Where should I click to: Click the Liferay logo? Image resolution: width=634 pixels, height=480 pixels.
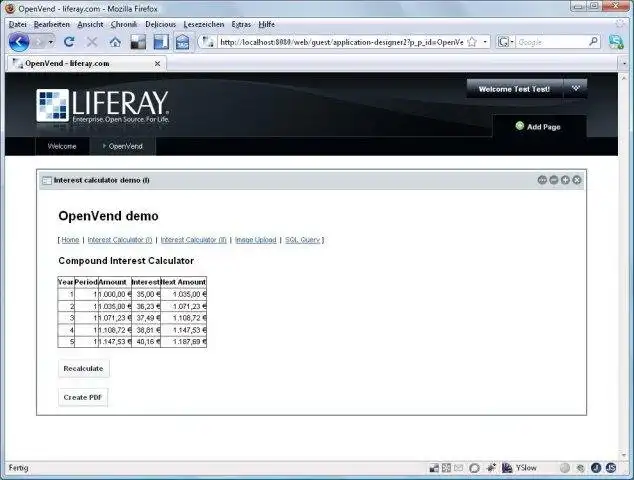(x=103, y=106)
